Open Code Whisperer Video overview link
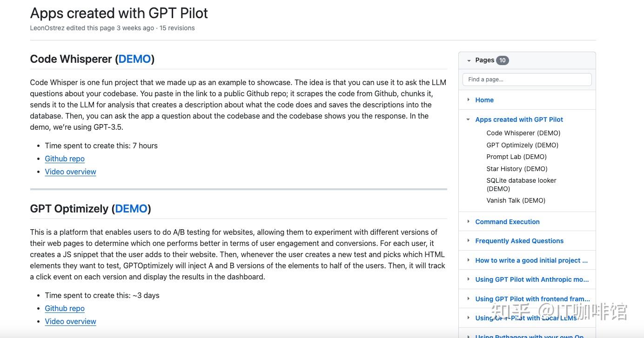 (70, 172)
